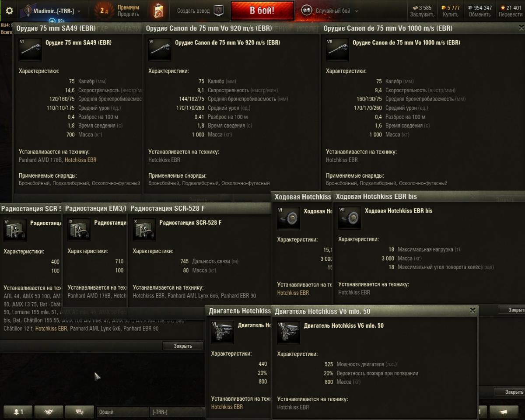Screen dimensions: 525x420
Task: Click Купить gold link
Action: click(451, 14)
